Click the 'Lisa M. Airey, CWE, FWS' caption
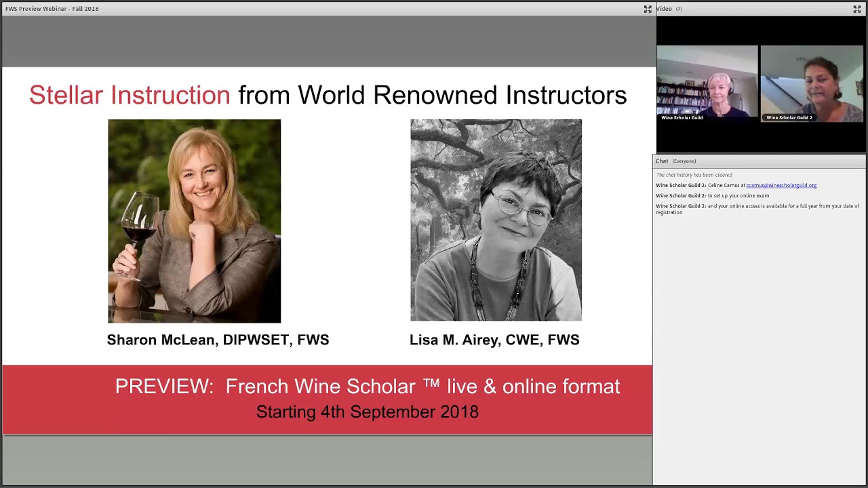 [x=494, y=340]
